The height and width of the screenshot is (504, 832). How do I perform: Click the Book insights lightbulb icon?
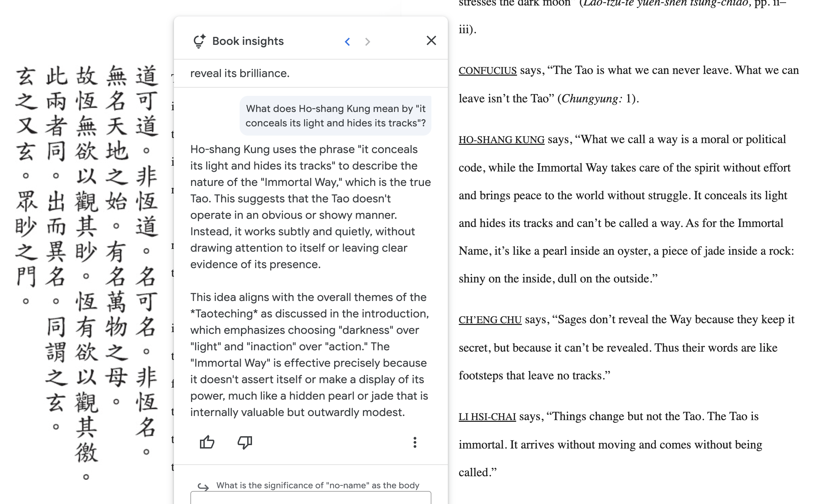pyautogui.click(x=199, y=41)
